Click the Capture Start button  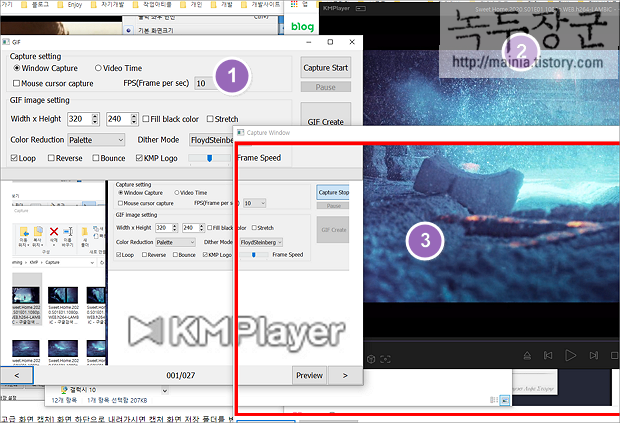(x=326, y=68)
